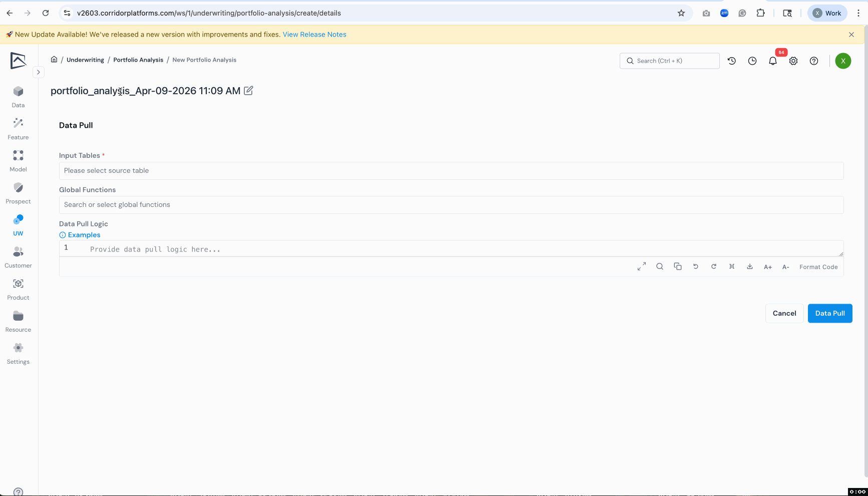Open the Customer section in sidebar
The image size is (868, 496).
coord(18,258)
